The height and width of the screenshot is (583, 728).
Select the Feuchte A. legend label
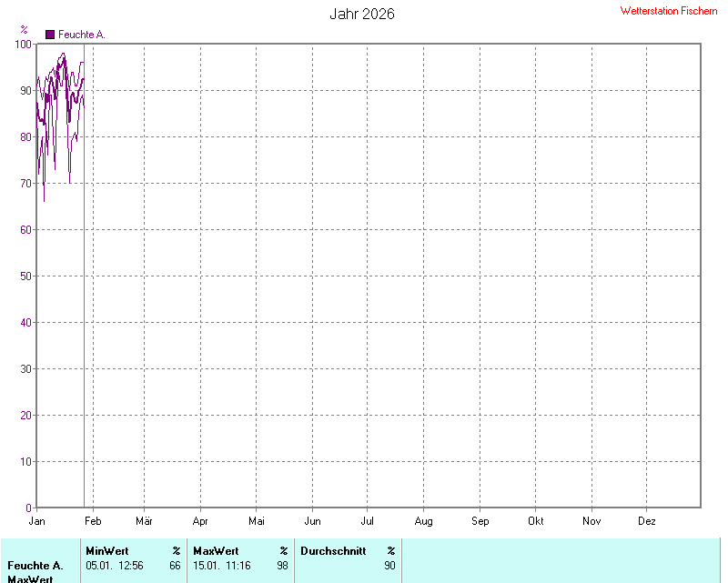82,35
